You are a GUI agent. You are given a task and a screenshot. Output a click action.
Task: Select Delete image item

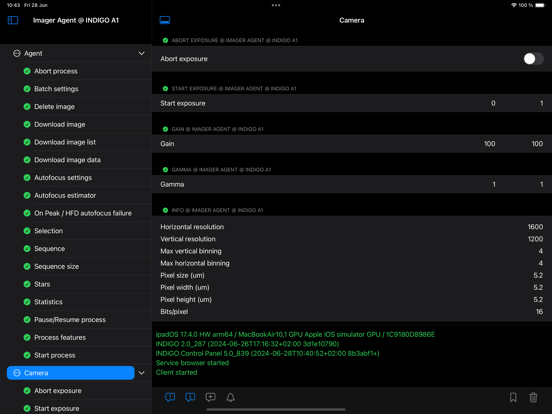coord(54,107)
